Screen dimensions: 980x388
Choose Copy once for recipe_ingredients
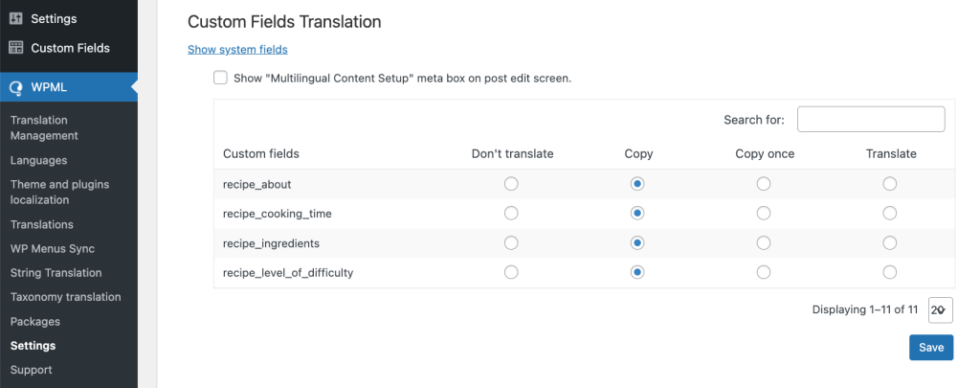[x=763, y=242]
